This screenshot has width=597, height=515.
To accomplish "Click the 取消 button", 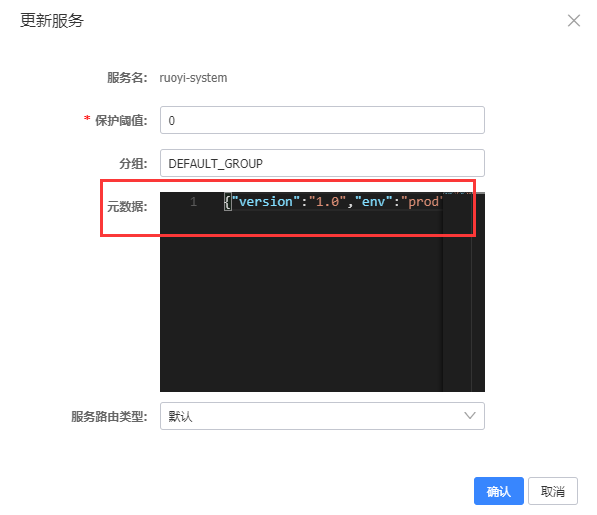I will pyautogui.click(x=552, y=491).
